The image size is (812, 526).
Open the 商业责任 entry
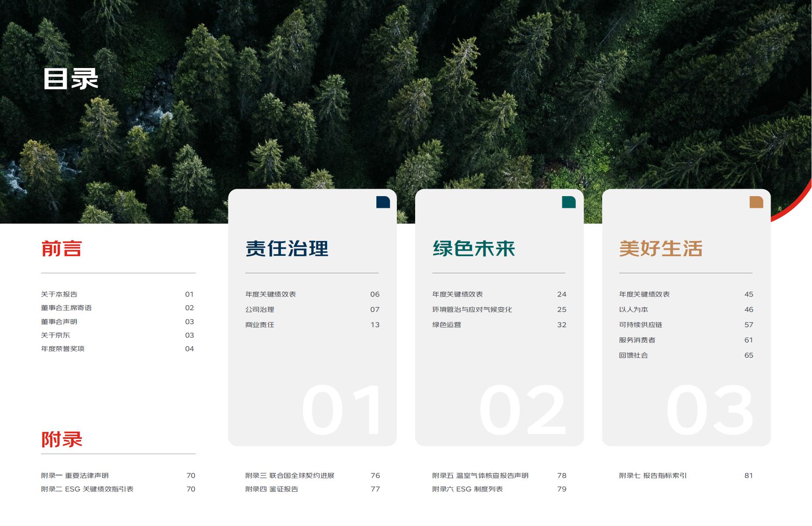point(260,325)
